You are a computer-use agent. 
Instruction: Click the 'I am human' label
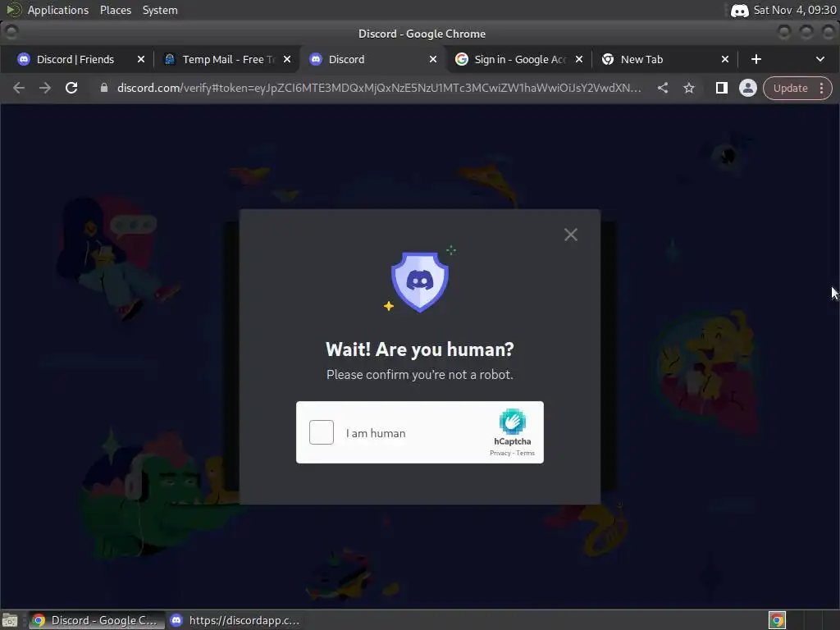[376, 433]
